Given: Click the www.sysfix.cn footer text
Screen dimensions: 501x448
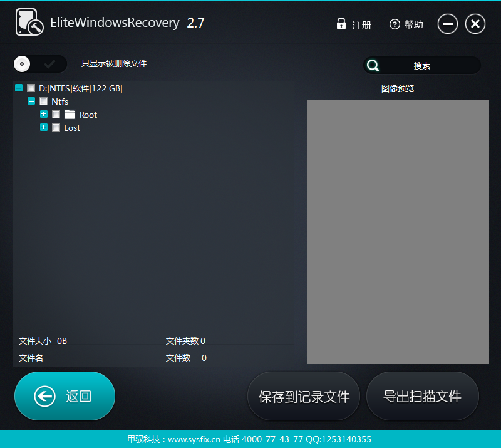Looking at the screenshot, I should pos(194,439).
